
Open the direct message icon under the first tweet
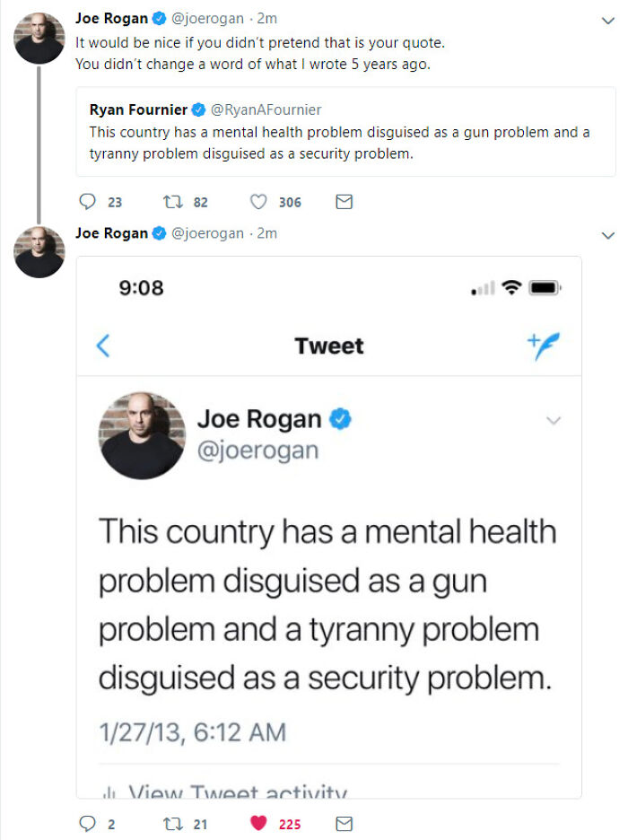345,202
